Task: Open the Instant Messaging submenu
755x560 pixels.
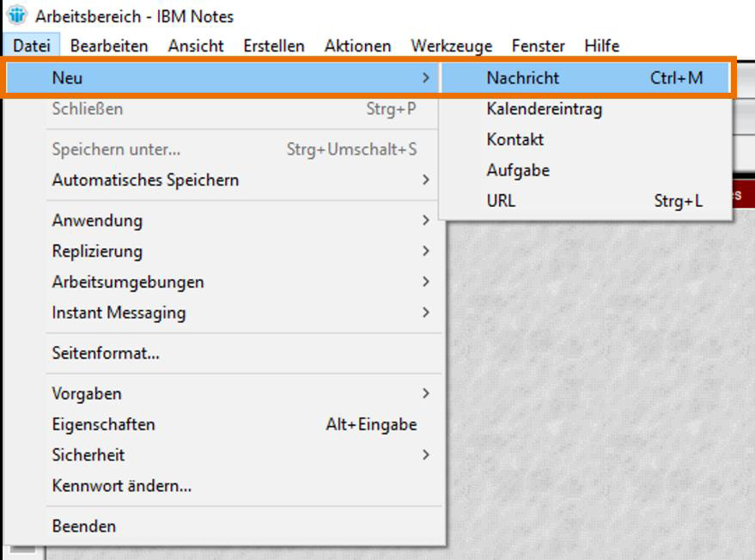Action: click(119, 313)
